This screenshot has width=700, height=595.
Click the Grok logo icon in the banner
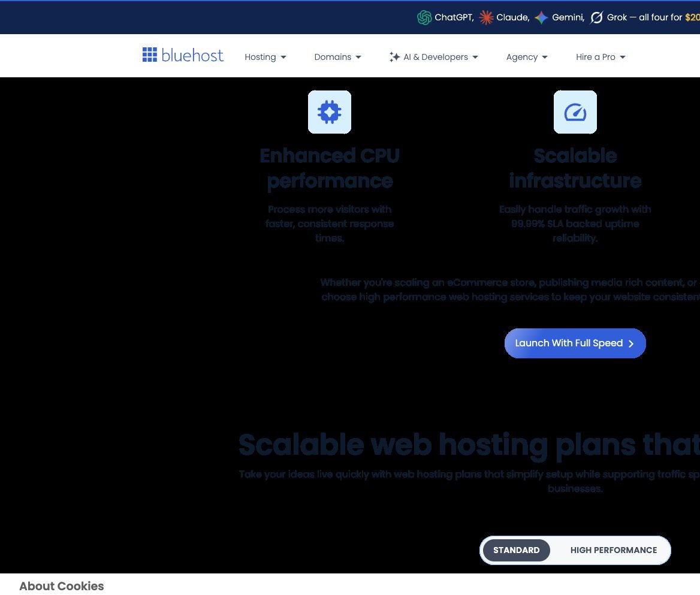[596, 17]
